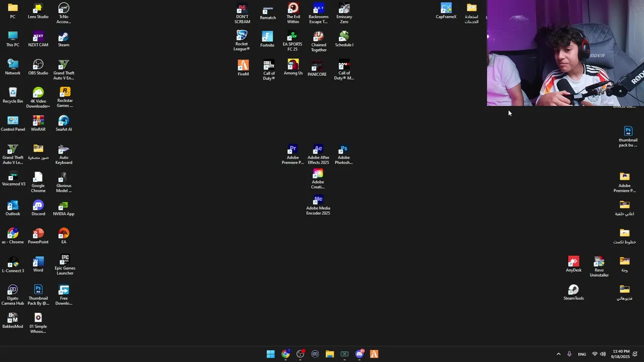Click the Windows Start button
The image size is (644, 362).
click(x=271, y=354)
